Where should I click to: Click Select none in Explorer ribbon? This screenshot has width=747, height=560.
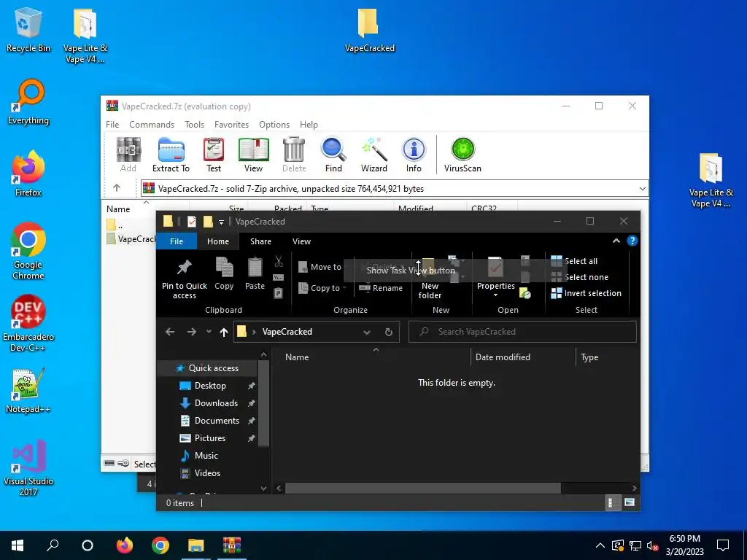(579, 277)
